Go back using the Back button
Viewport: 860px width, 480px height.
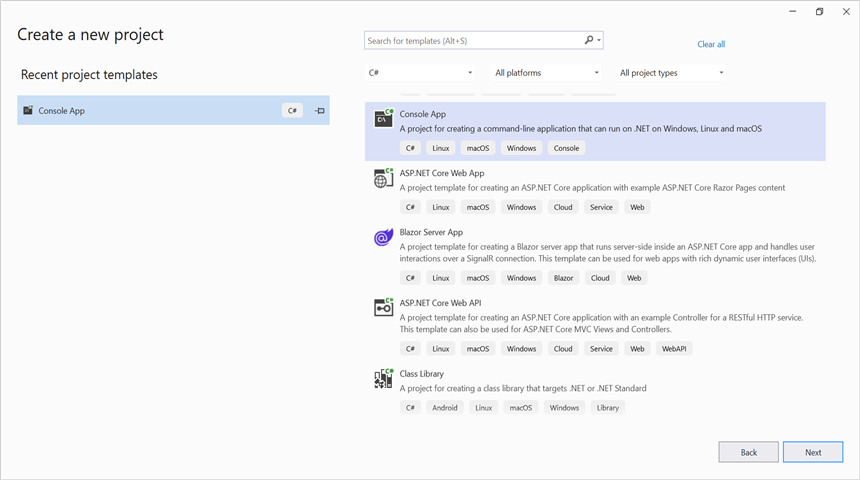click(x=748, y=452)
